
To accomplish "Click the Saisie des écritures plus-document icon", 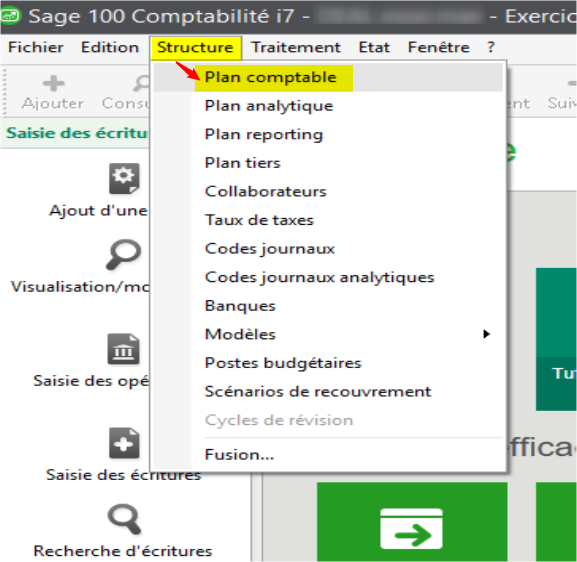I will [124, 443].
